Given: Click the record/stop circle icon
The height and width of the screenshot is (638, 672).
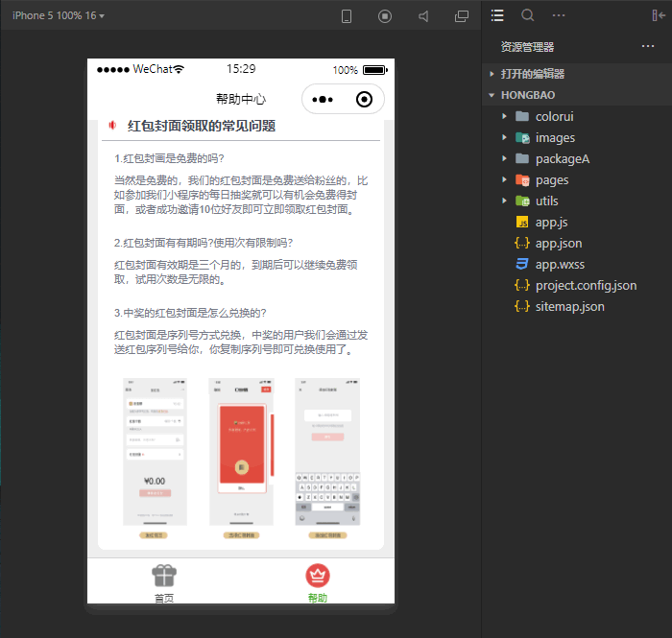Looking at the screenshot, I should click(x=384, y=16).
